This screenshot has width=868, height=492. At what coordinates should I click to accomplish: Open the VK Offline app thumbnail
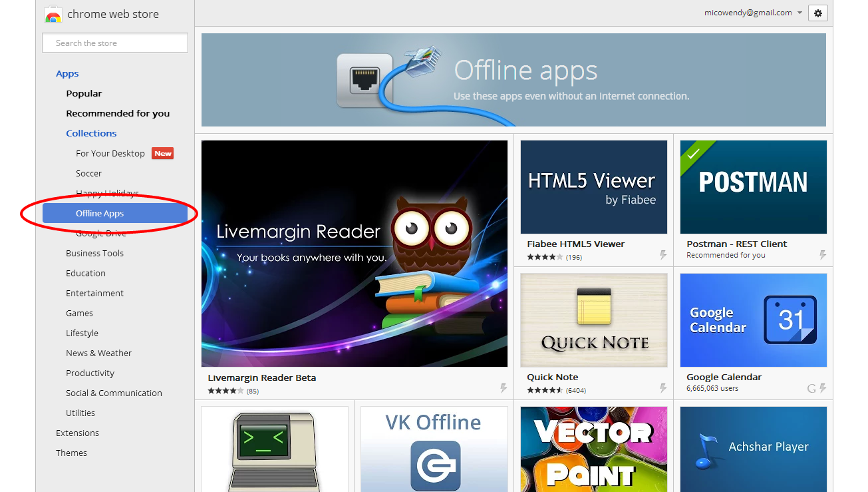(x=434, y=449)
